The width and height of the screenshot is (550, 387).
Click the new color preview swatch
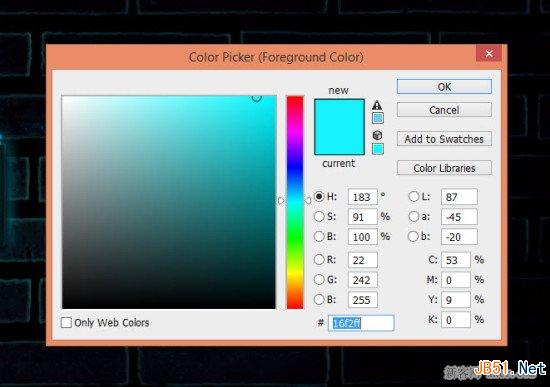pyautogui.click(x=339, y=113)
